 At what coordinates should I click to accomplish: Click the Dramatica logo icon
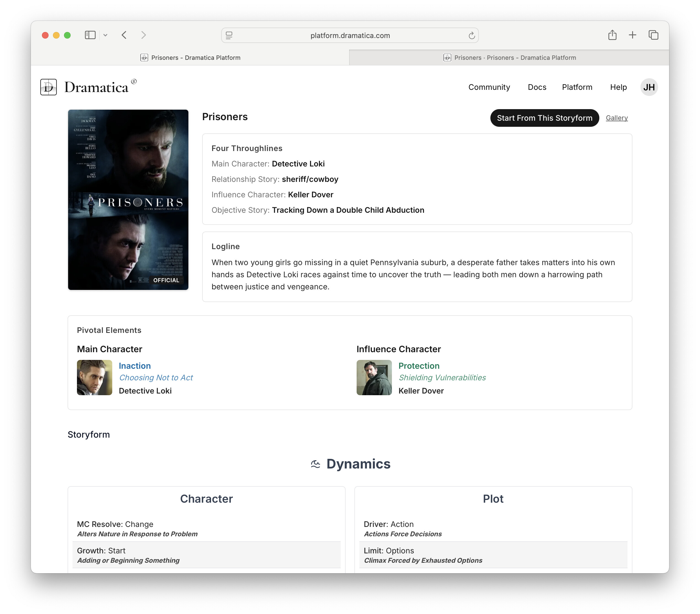[x=48, y=87]
